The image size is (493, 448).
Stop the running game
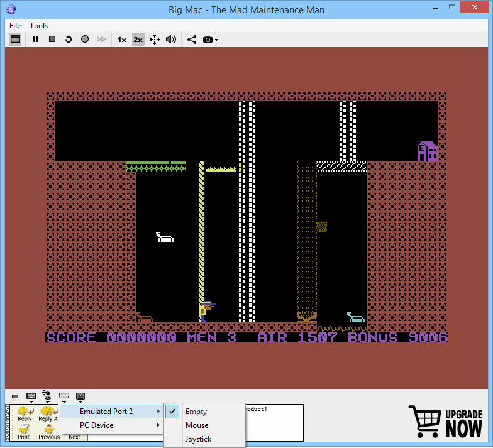(52, 39)
